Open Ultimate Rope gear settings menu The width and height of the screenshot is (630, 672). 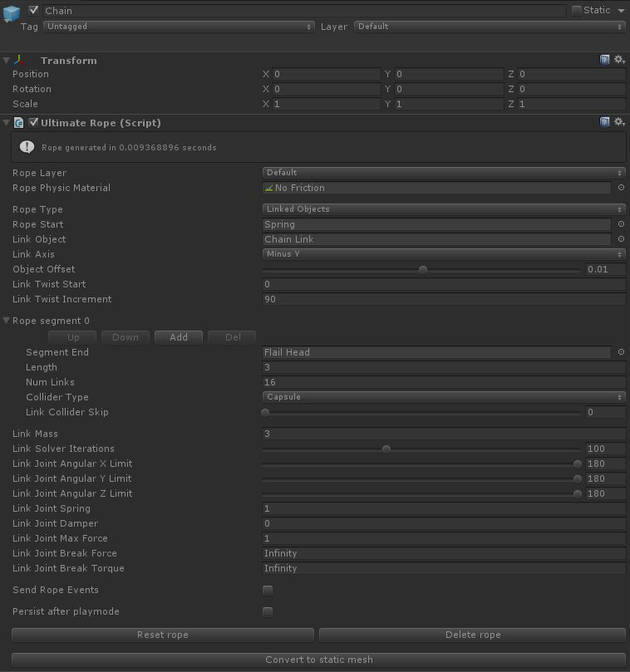coord(619,122)
